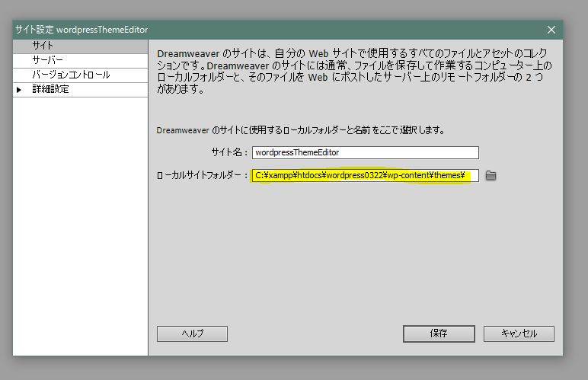The image size is (588, 380).
Task: Select the サイト category
Action: [81, 46]
